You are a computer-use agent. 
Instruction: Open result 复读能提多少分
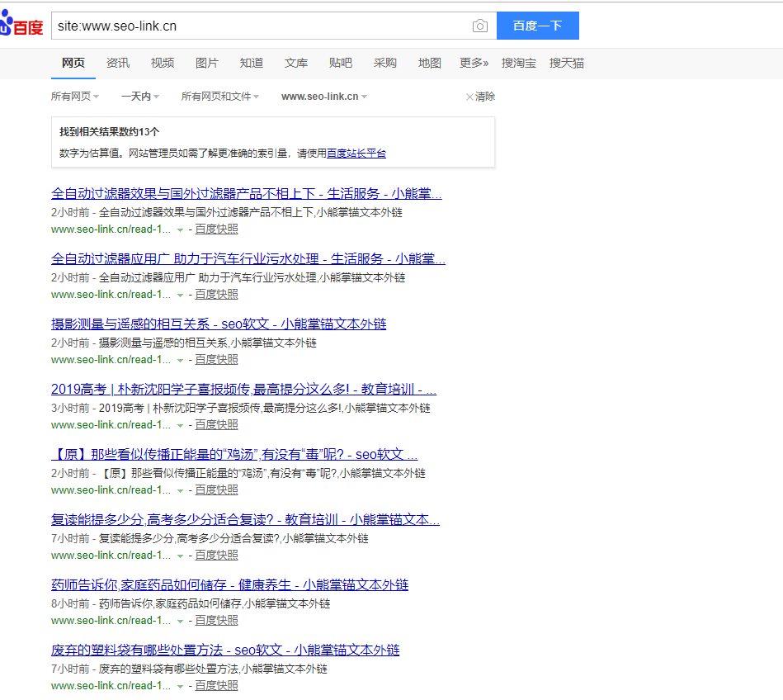click(245, 519)
